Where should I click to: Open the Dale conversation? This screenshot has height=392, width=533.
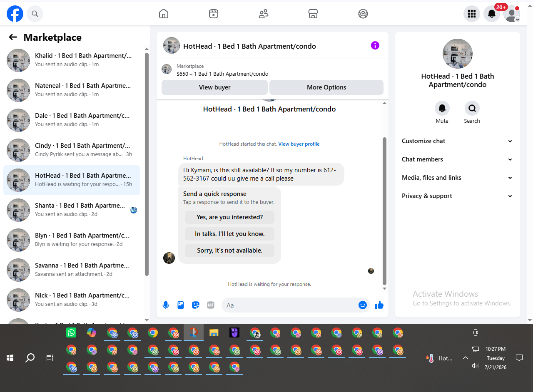point(72,120)
